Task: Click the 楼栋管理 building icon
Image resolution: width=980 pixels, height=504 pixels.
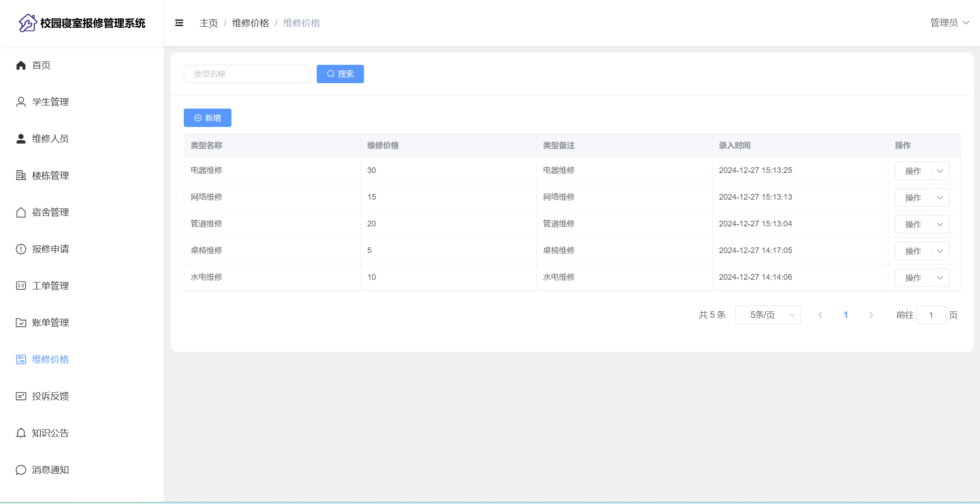Action: pos(21,176)
